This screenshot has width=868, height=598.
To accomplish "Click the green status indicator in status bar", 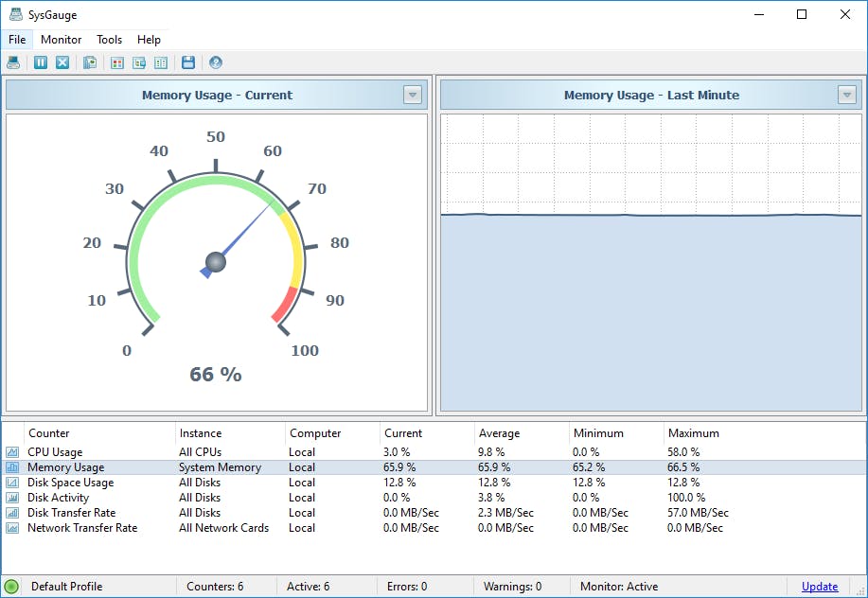I will tap(11, 587).
